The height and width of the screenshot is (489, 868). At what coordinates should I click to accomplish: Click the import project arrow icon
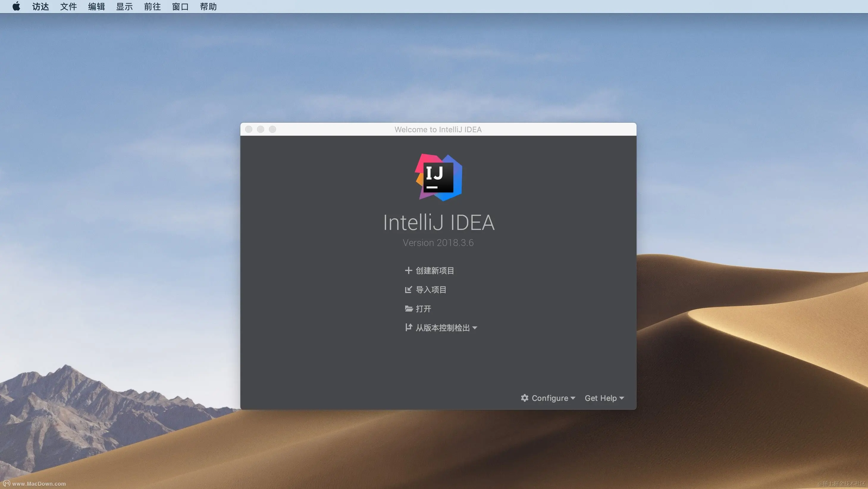click(x=408, y=290)
